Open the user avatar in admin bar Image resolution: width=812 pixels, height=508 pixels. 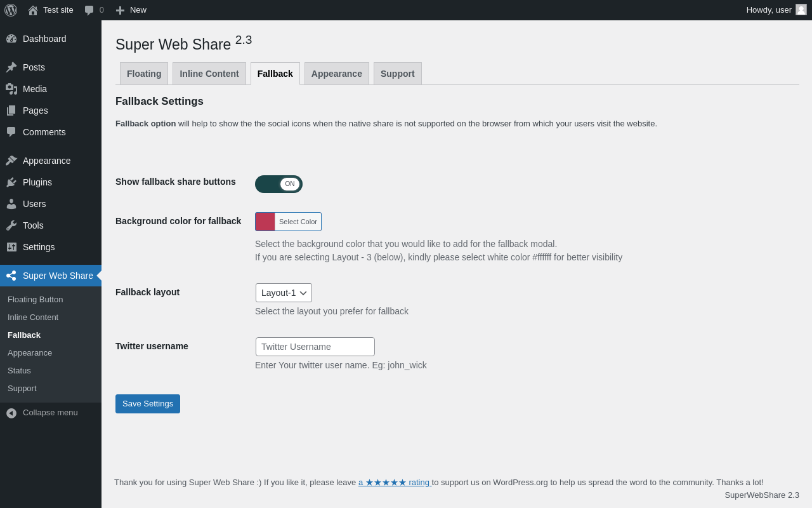point(801,10)
